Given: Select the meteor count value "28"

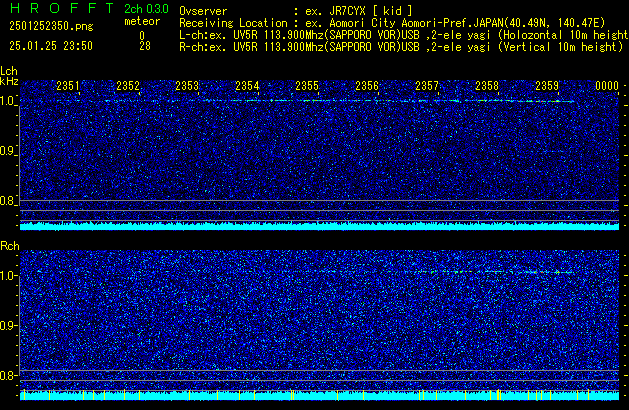Looking at the screenshot, I should tap(145, 46).
